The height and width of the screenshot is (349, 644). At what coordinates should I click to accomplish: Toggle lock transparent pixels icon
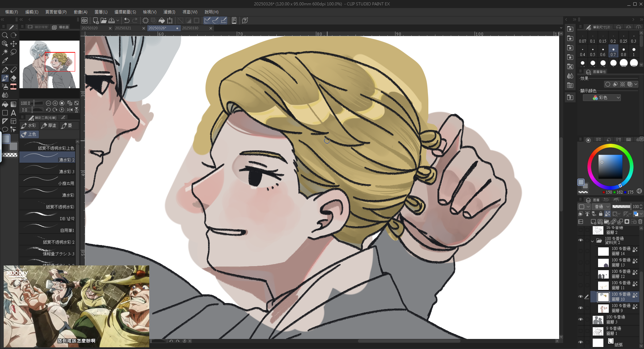pos(607,214)
